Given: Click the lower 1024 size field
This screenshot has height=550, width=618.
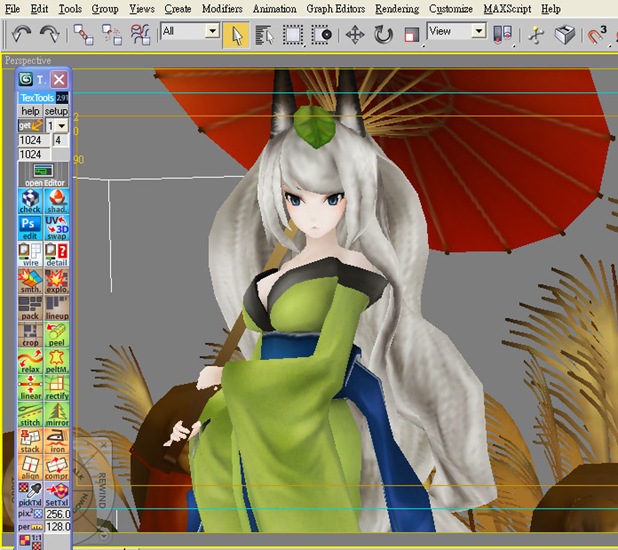Looking at the screenshot, I should [x=34, y=154].
